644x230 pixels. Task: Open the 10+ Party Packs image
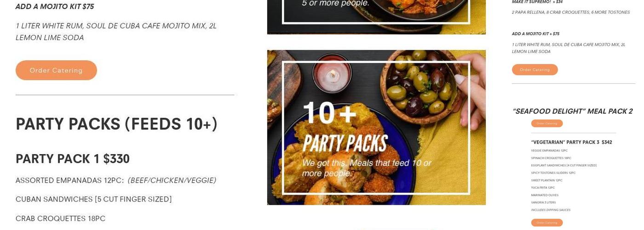(376, 127)
